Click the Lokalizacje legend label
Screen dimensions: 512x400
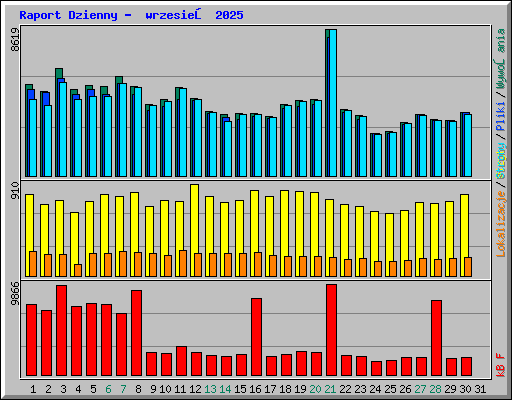point(501,224)
